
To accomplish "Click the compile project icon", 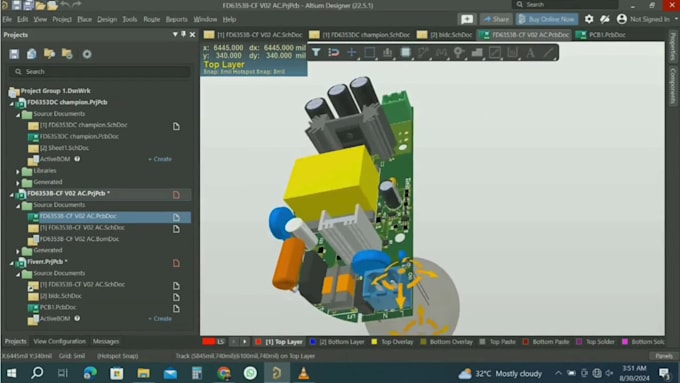I will coord(32,54).
